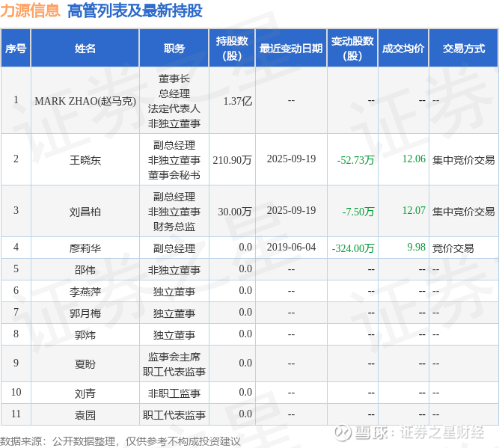Select the name 郭炜
The image size is (499, 448).
[85, 335]
